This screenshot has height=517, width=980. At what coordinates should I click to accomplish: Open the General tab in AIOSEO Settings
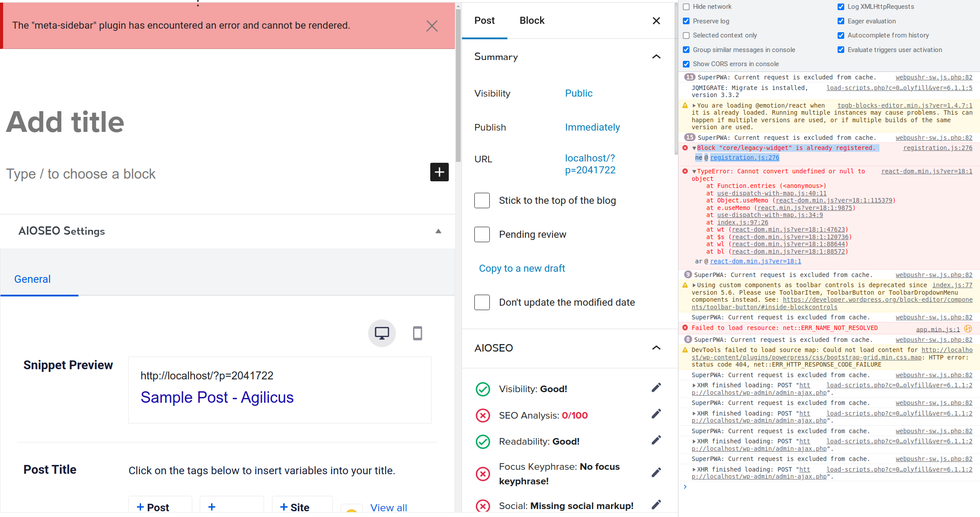tap(32, 279)
